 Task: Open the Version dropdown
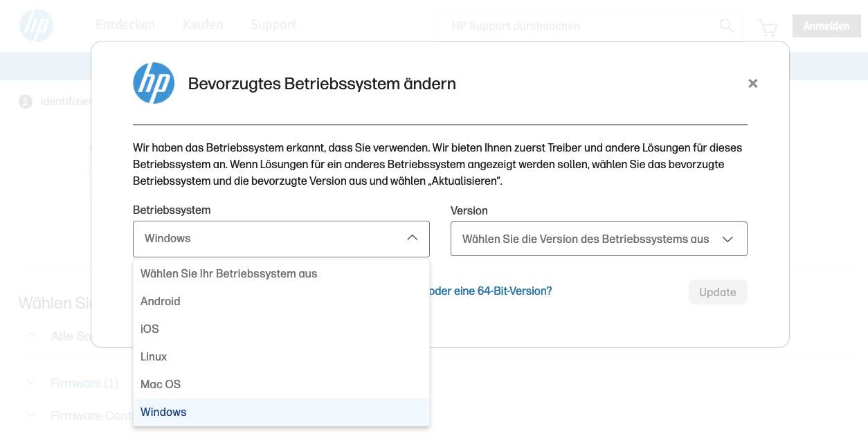(x=599, y=239)
